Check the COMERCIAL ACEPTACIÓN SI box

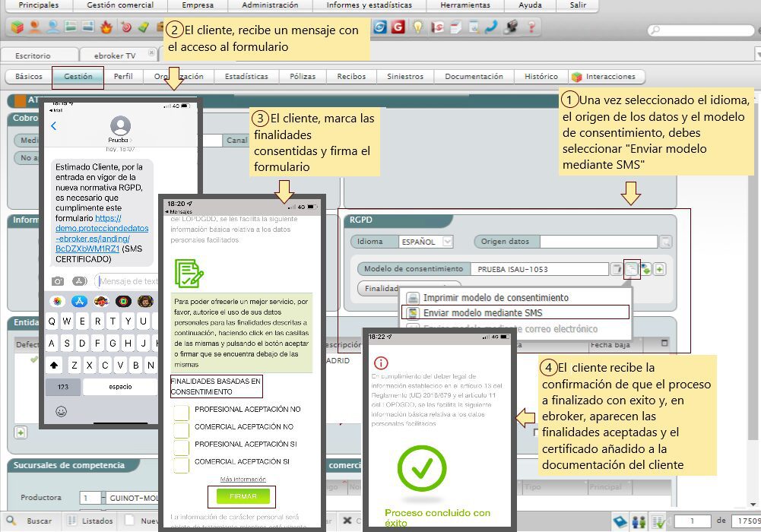(182, 464)
